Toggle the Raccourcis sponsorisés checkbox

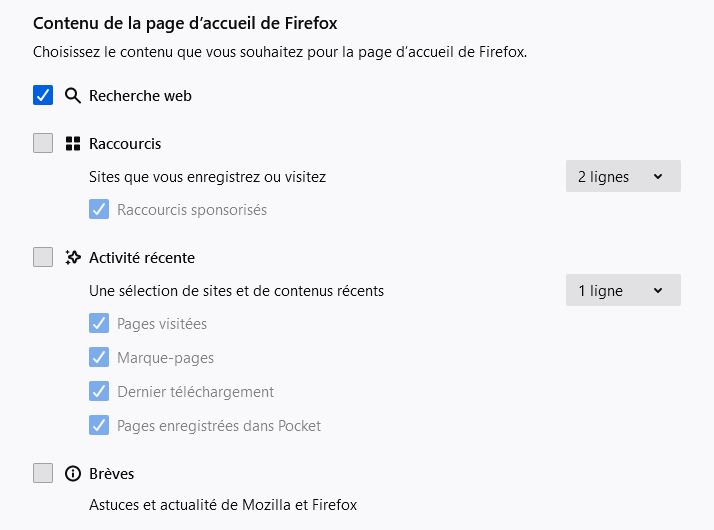pos(99,210)
